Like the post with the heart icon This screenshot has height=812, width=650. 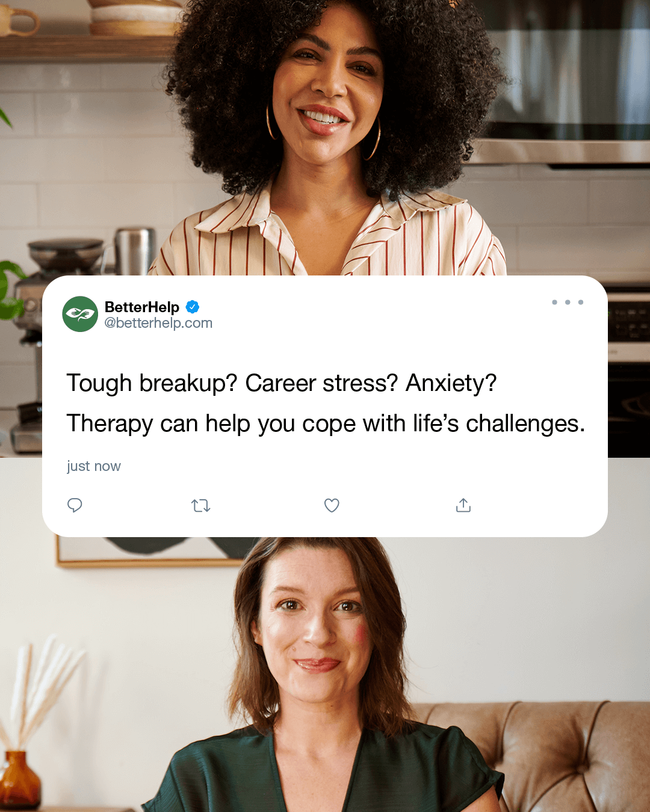click(332, 505)
